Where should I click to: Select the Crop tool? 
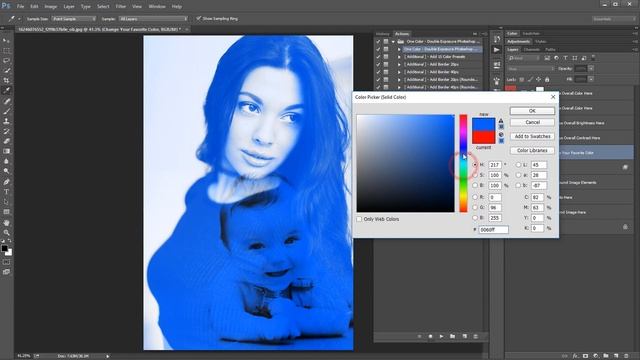(7, 81)
